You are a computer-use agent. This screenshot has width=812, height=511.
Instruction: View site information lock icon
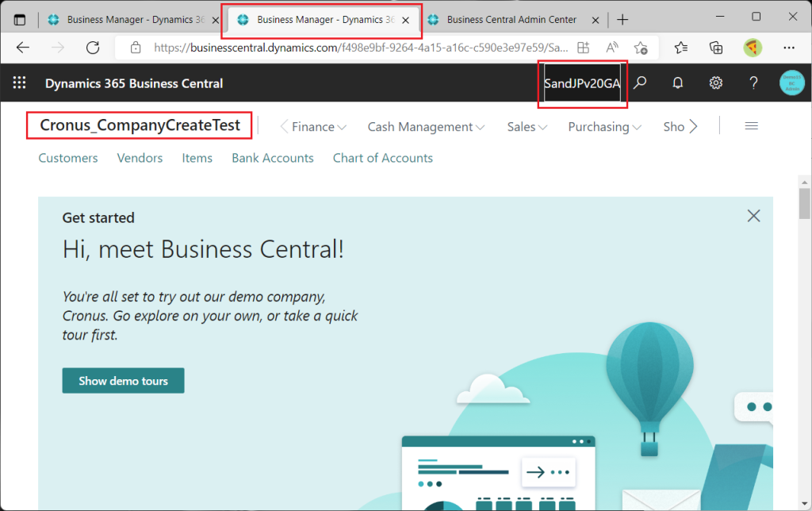point(136,48)
